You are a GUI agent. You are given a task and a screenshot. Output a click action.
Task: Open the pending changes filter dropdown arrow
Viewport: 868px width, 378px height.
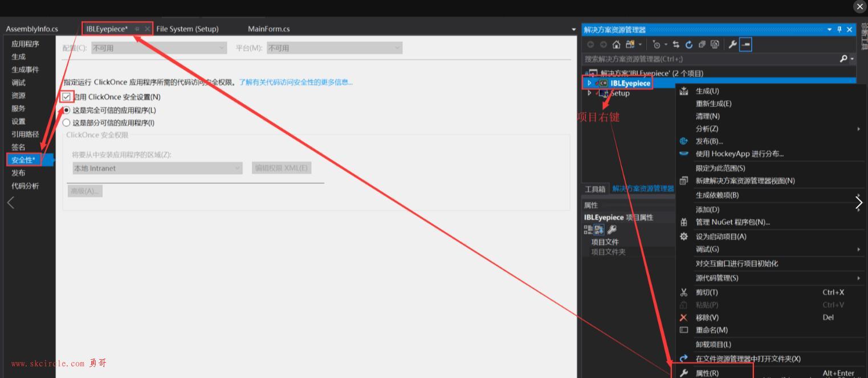point(665,44)
